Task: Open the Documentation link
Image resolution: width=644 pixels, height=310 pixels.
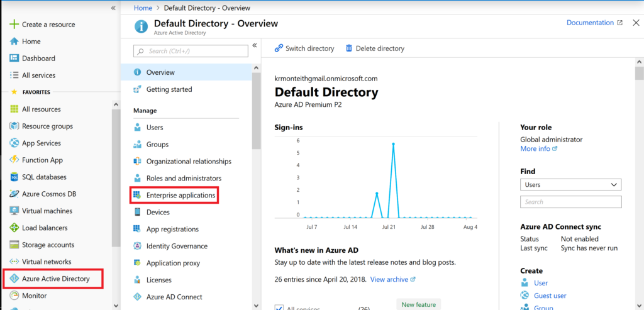Action: tap(594, 23)
